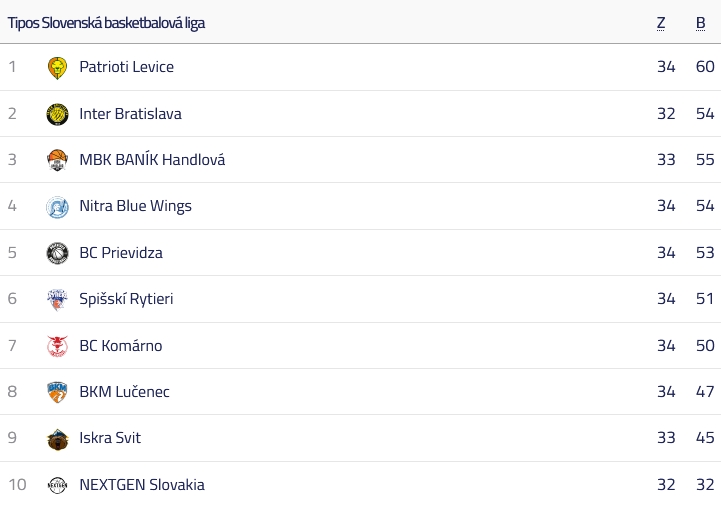Viewport: 721px width, 507px height.
Task: Click the Patrioti Levice team logo
Action: click(x=57, y=68)
